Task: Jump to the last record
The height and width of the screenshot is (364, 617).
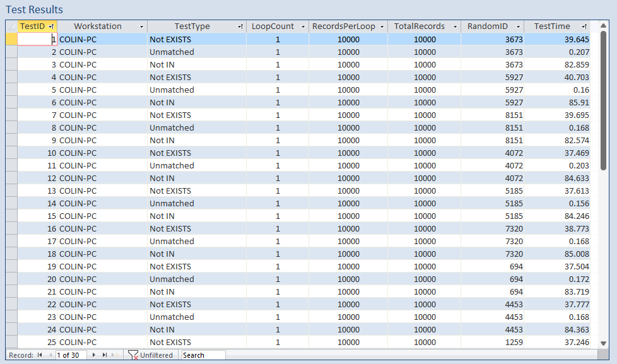Action: [104, 355]
